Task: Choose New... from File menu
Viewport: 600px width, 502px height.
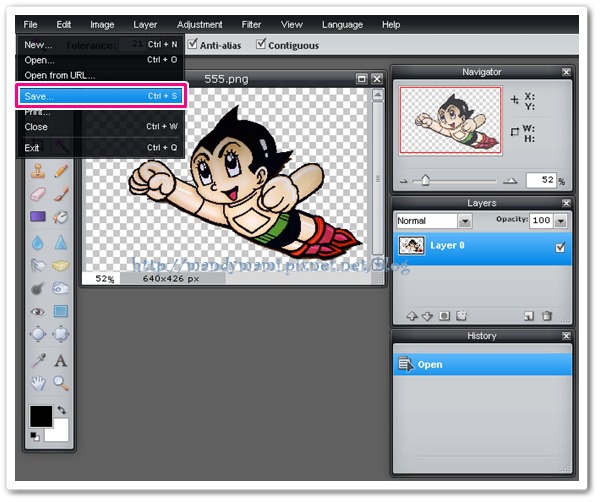Action: (101, 45)
